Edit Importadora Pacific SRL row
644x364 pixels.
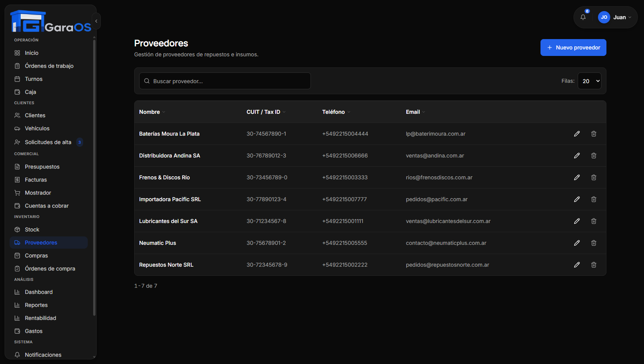(577, 199)
